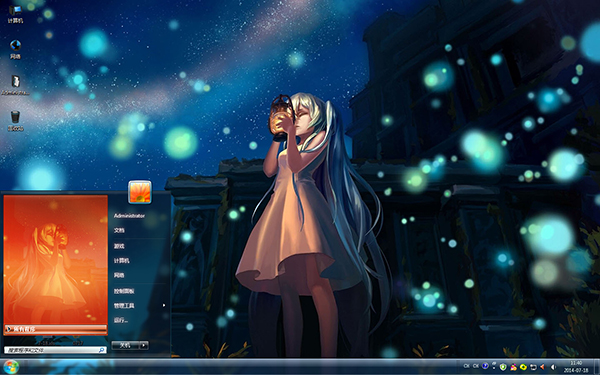The width and height of the screenshot is (600, 375).
Task: Click the blue round tray icon
Action: tap(485, 366)
